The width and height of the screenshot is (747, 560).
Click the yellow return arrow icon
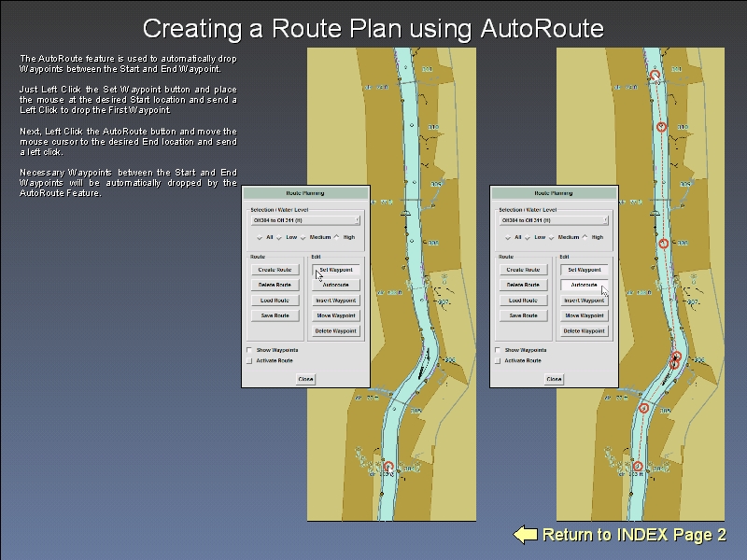(x=526, y=535)
